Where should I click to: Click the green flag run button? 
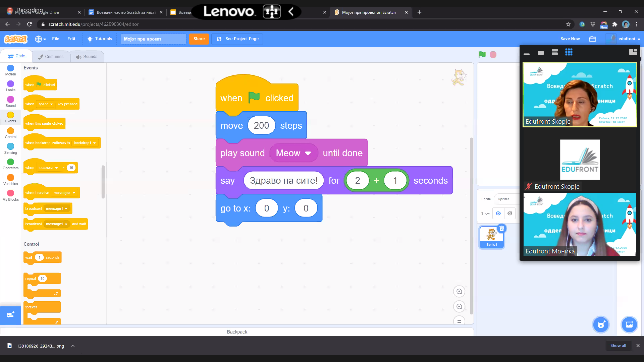tap(482, 55)
